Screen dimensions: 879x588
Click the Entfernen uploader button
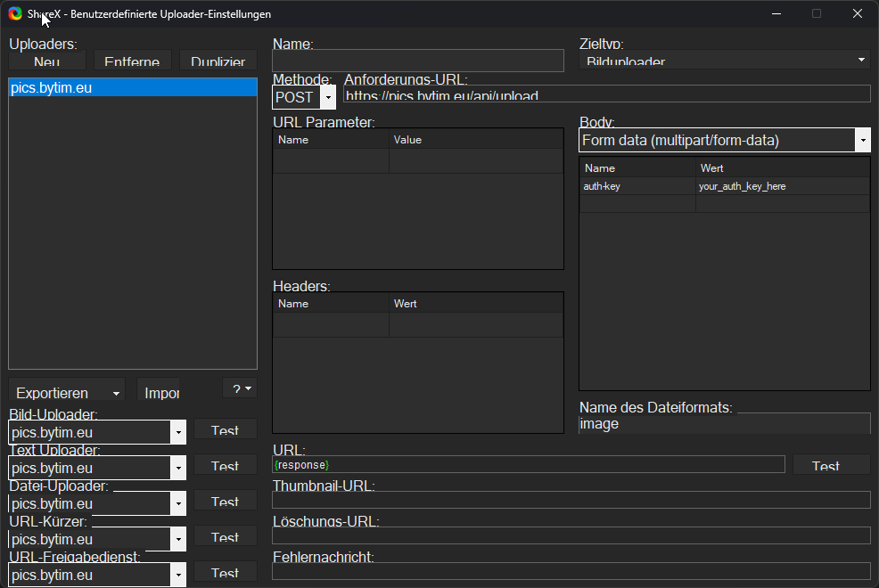click(132, 61)
